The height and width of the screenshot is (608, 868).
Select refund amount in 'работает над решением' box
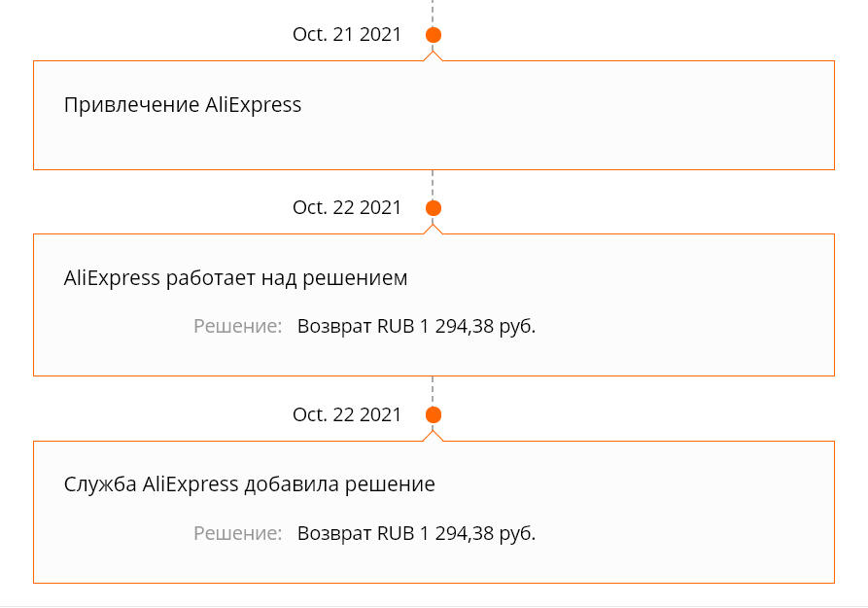(x=416, y=327)
